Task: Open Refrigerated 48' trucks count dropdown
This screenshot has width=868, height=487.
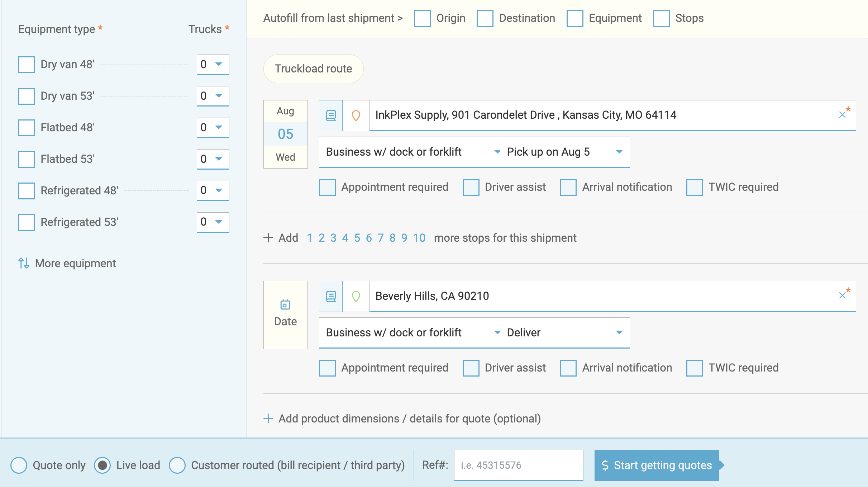Action: 213,191
